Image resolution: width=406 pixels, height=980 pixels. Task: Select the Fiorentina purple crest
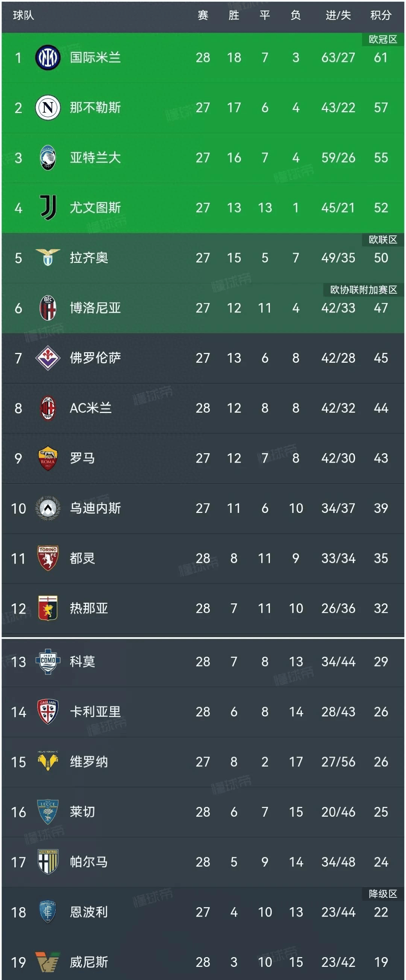(48, 357)
